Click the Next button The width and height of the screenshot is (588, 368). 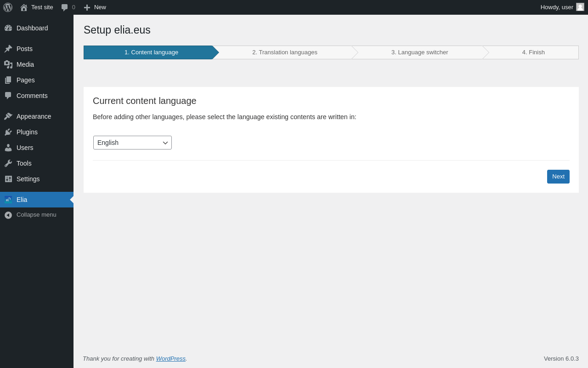558,177
